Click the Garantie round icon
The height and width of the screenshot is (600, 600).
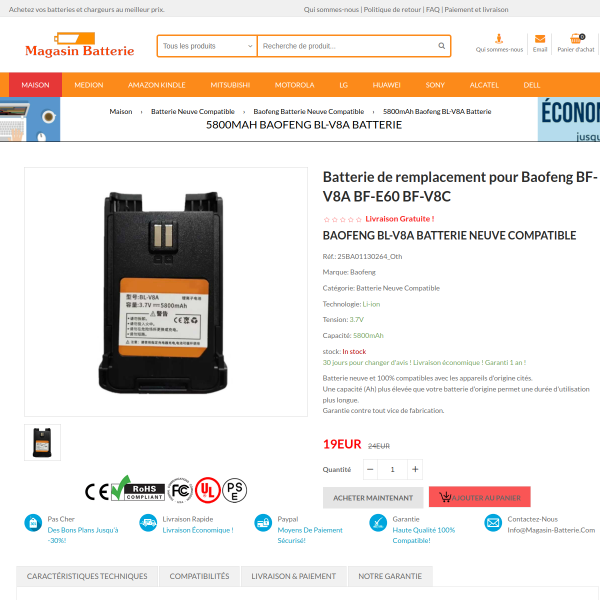[378, 523]
